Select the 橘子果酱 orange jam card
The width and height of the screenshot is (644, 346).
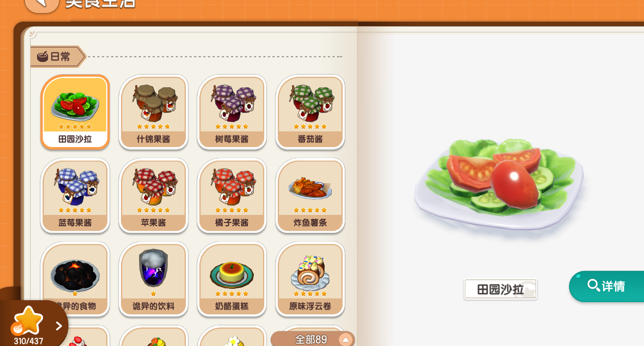coord(232,196)
